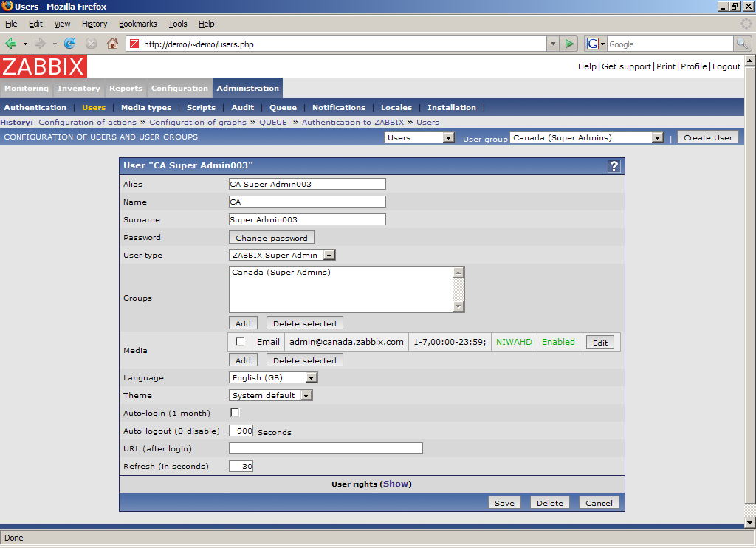Open the Media types submenu
756x548 pixels.
(x=146, y=108)
